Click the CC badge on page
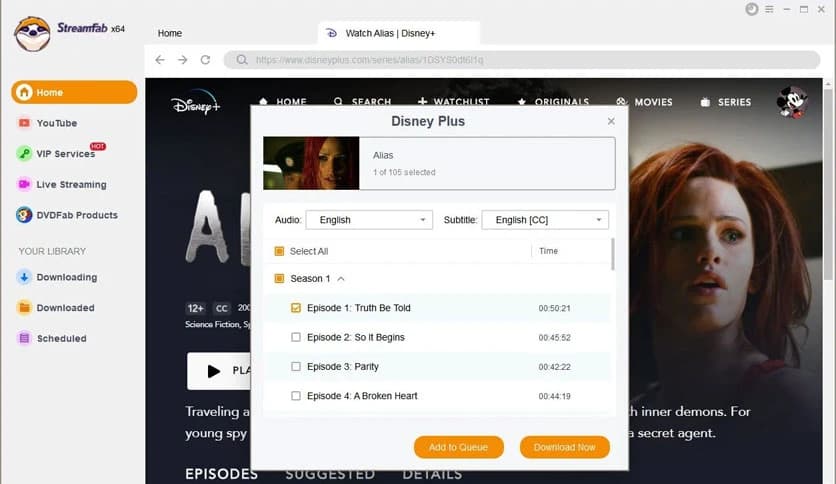This screenshot has width=836, height=484. (x=222, y=308)
